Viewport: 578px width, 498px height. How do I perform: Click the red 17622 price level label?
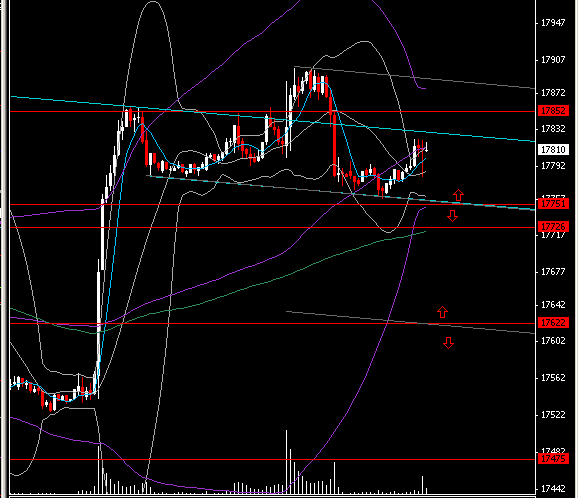click(x=553, y=323)
